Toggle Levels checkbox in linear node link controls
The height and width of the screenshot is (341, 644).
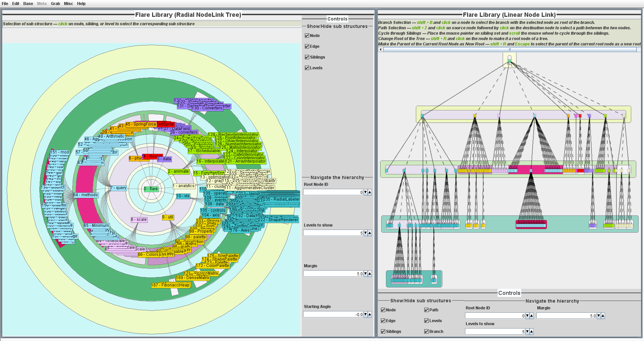coord(426,321)
